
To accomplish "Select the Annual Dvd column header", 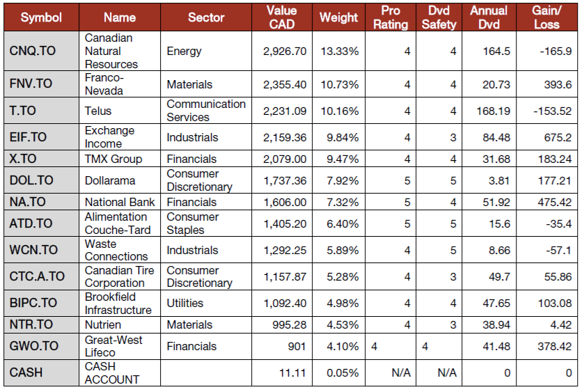I will point(489,17).
